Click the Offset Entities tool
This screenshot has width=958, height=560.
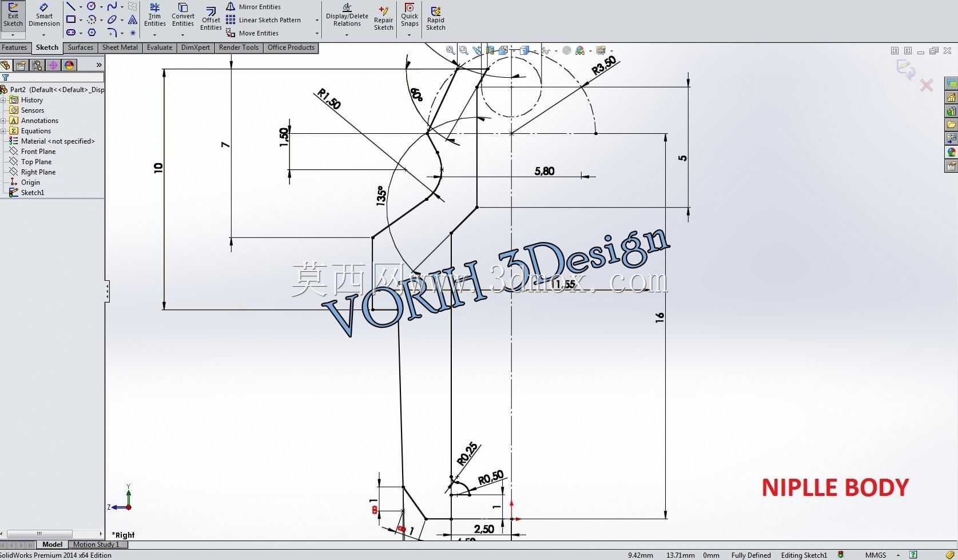pos(210,19)
